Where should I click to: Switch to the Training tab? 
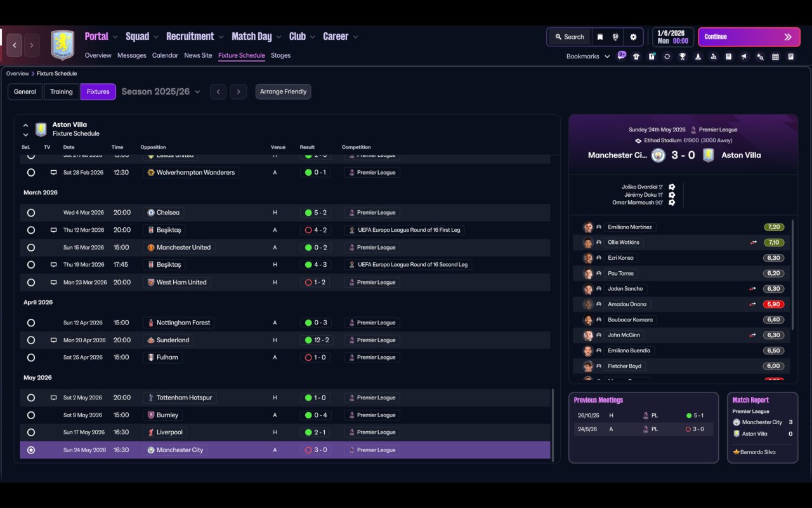pyautogui.click(x=62, y=91)
